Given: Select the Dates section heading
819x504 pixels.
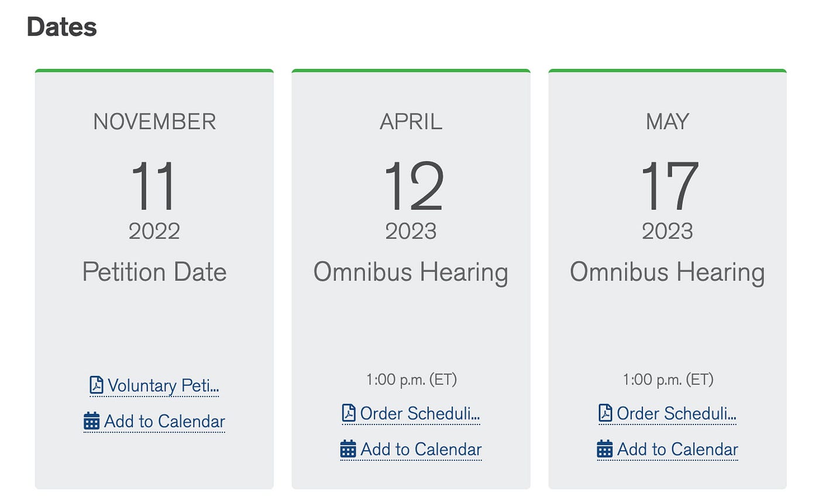Looking at the screenshot, I should pos(62,27).
